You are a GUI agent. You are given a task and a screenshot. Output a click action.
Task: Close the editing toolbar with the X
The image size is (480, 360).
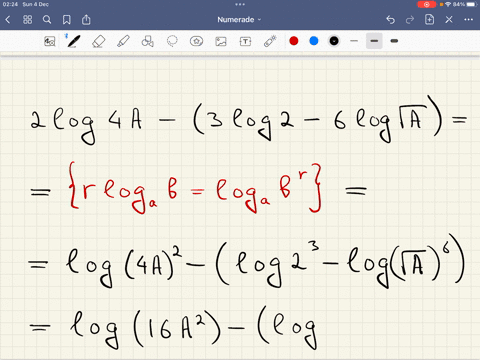(449, 20)
